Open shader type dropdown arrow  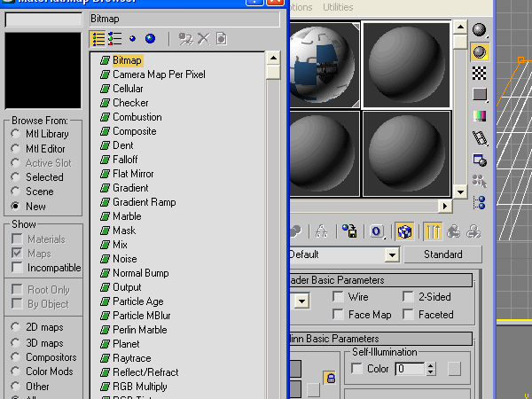click(x=301, y=301)
